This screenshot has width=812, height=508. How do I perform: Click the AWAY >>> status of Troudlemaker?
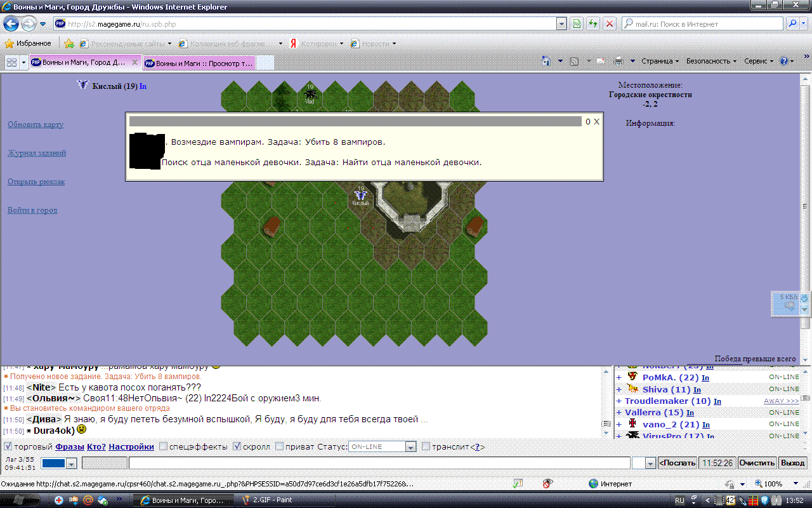(x=781, y=401)
